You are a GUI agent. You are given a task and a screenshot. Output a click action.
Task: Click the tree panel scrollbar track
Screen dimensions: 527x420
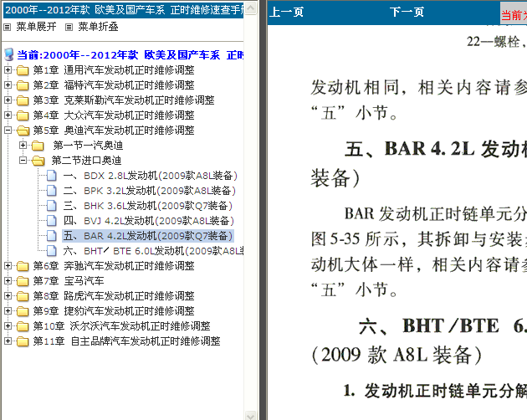tap(250, 212)
